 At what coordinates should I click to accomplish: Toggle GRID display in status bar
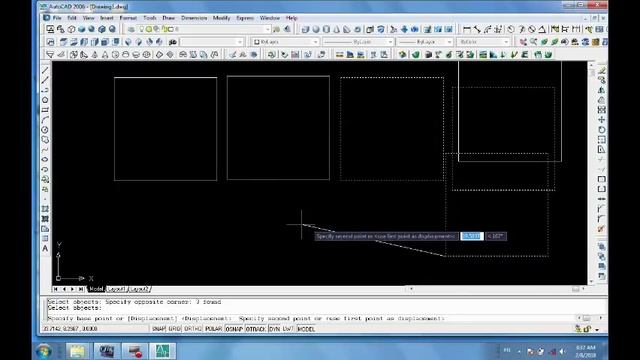(174, 329)
